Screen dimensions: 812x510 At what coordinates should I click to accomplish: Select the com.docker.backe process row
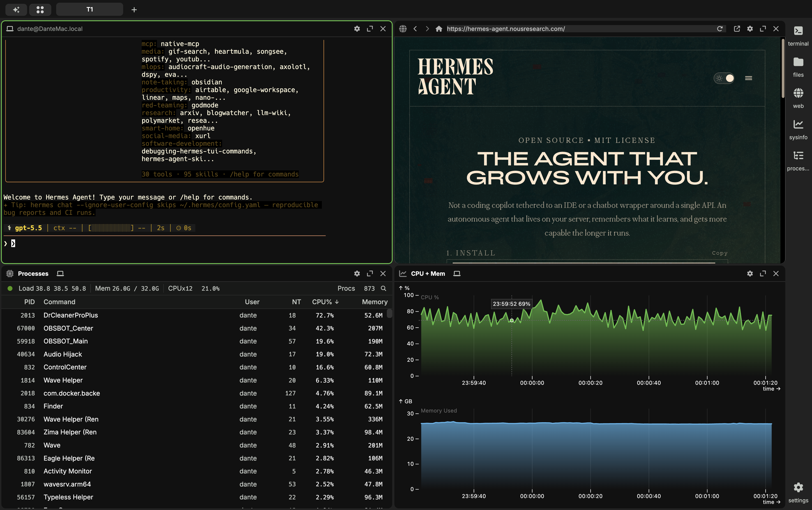pyautogui.click(x=194, y=393)
